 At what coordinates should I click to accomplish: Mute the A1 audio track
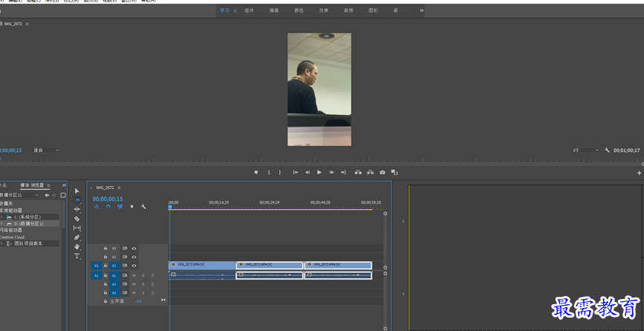click(x=134, y=276)
